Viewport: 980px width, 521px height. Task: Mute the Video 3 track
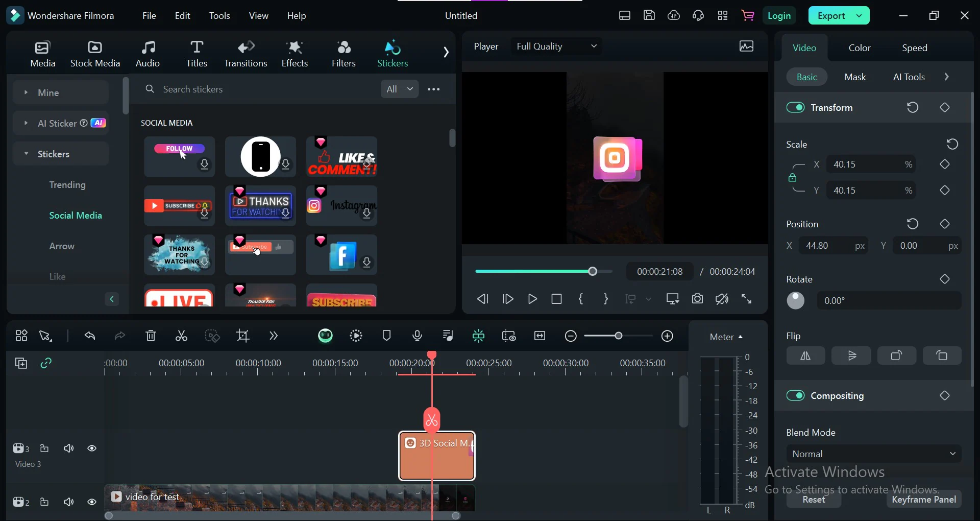click(x=69, y=448)
